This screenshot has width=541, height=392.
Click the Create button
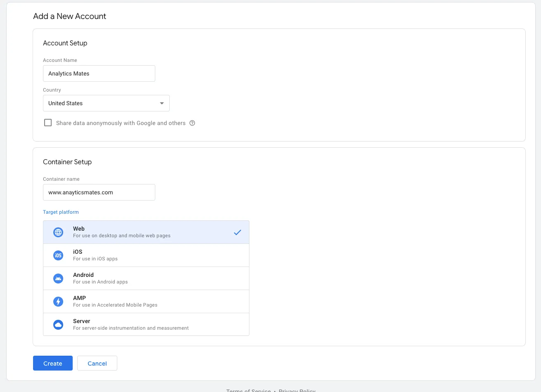pos(53,363)
